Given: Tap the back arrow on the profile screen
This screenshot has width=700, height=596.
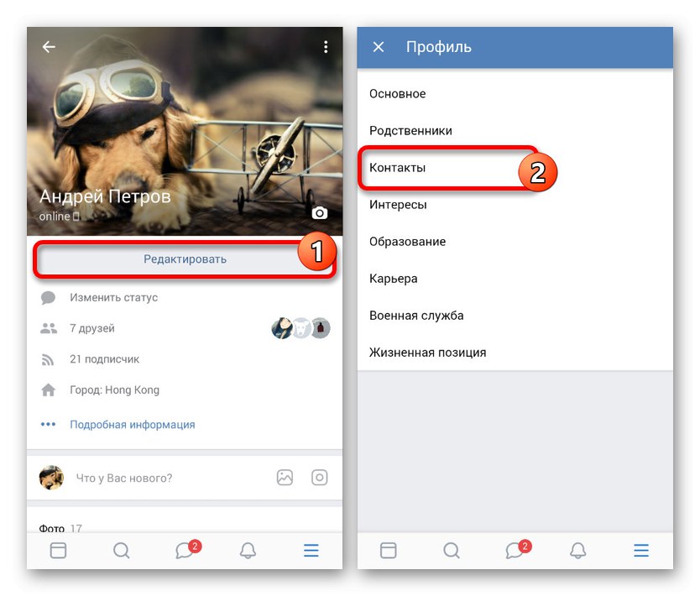Looking at the screenshot, I should [x=49, y=47].
